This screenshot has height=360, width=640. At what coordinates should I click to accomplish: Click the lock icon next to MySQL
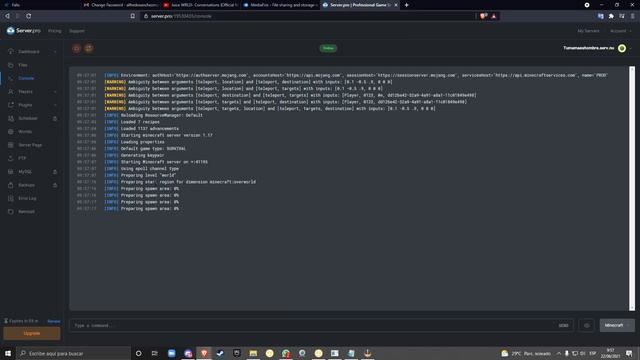[55, 172]
